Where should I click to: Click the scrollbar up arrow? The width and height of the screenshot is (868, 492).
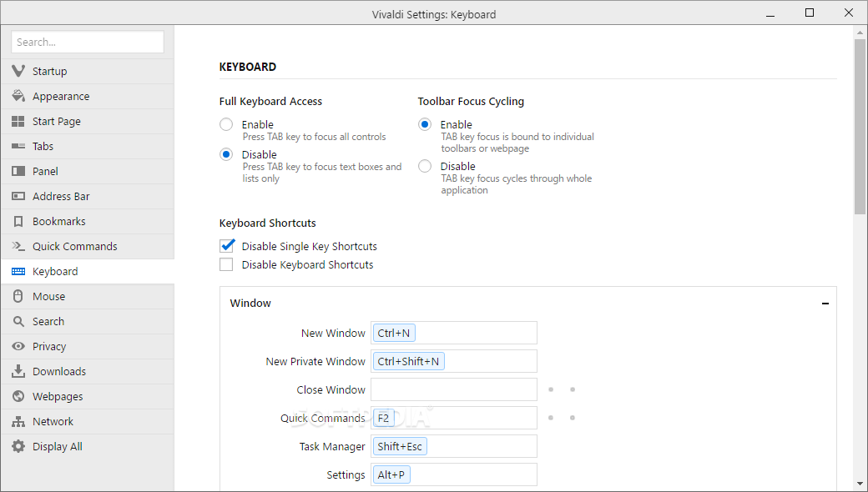pyautogui.click(x=860, y=33)
